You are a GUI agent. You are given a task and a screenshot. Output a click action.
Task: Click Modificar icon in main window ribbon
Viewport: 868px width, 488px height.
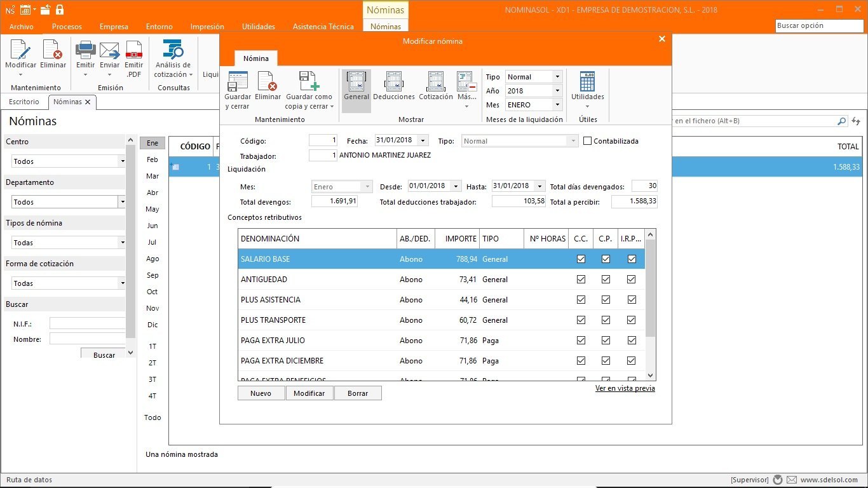pyautogui.click(x=21, y=50)
